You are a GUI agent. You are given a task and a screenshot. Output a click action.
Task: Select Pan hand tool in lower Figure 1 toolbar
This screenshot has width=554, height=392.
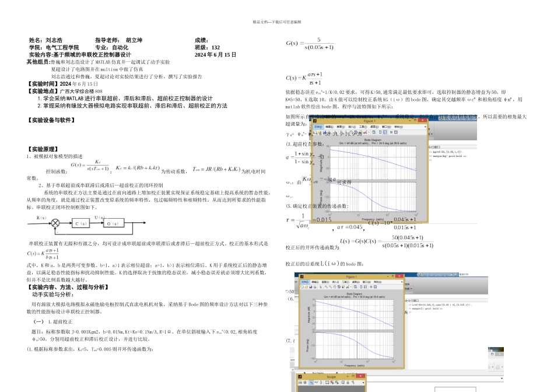click(335, 287)
